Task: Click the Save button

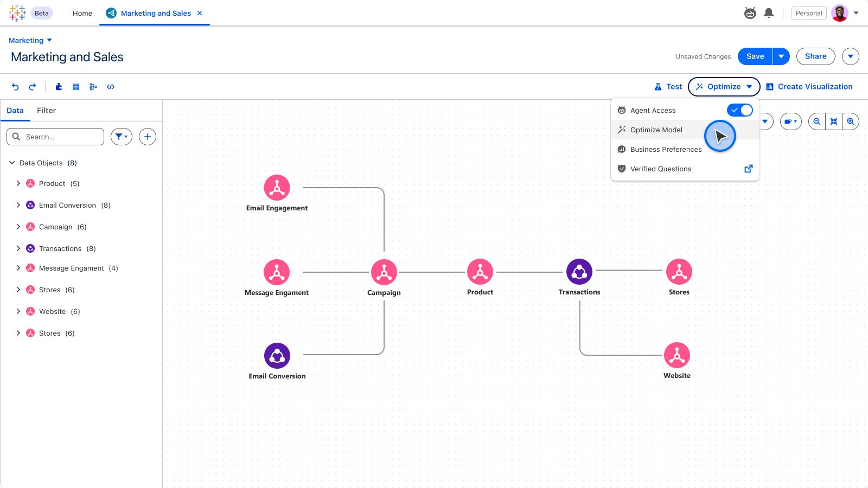Action: pos(755,56)
